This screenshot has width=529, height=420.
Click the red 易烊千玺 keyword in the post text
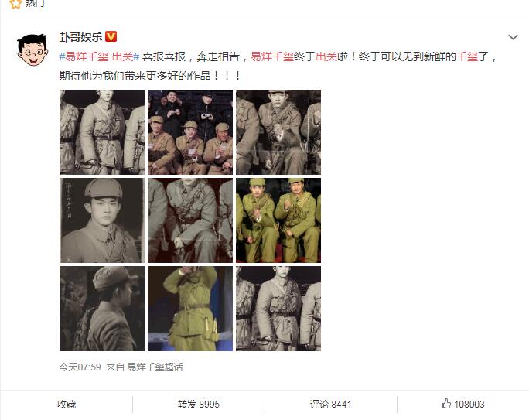click(272, 56)
